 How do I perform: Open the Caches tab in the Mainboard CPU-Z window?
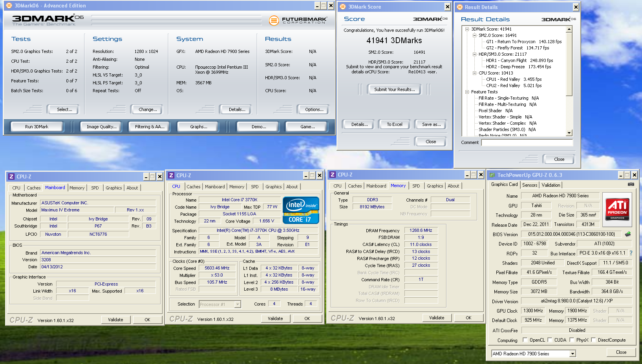[x=34, y=188]
